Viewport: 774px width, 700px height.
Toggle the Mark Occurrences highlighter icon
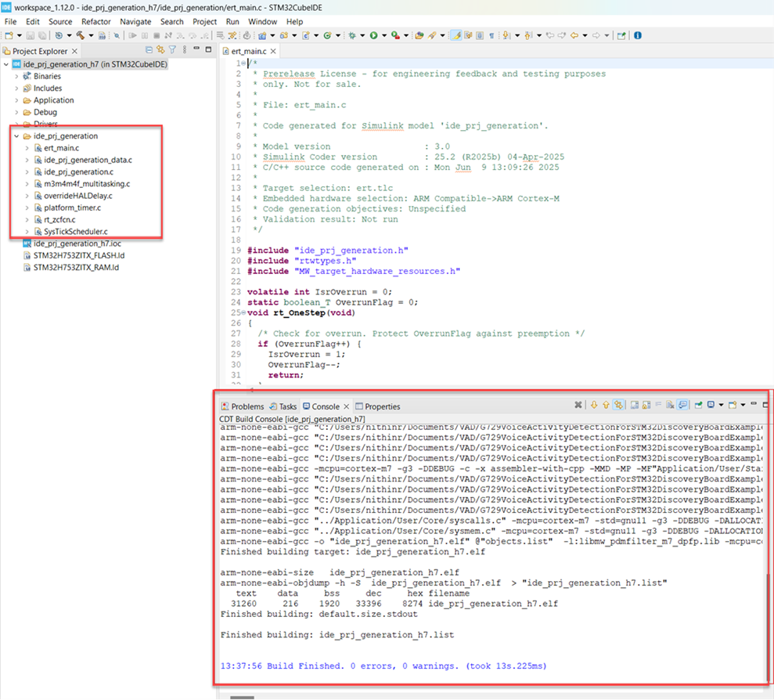pyautogui.click(x=456, y=35)
